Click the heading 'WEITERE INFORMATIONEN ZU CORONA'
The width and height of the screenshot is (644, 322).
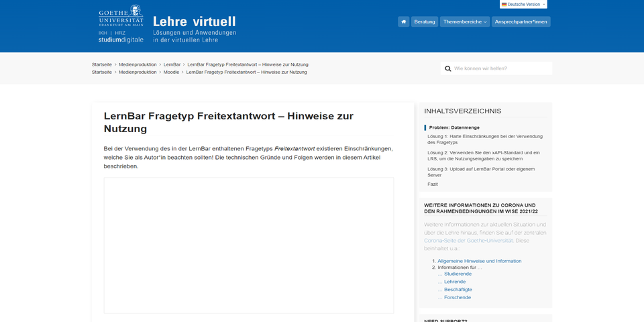(x=480, y=208)
